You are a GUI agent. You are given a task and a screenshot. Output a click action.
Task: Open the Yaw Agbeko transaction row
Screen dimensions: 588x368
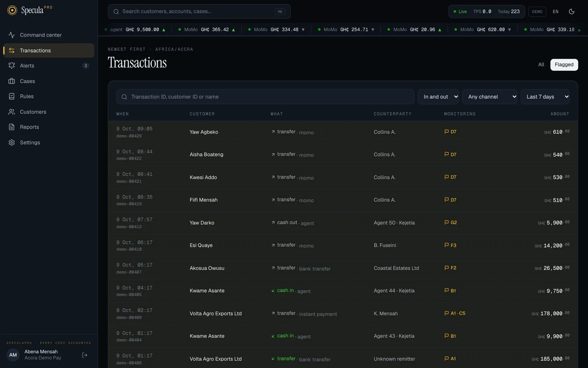click(343, 132)
